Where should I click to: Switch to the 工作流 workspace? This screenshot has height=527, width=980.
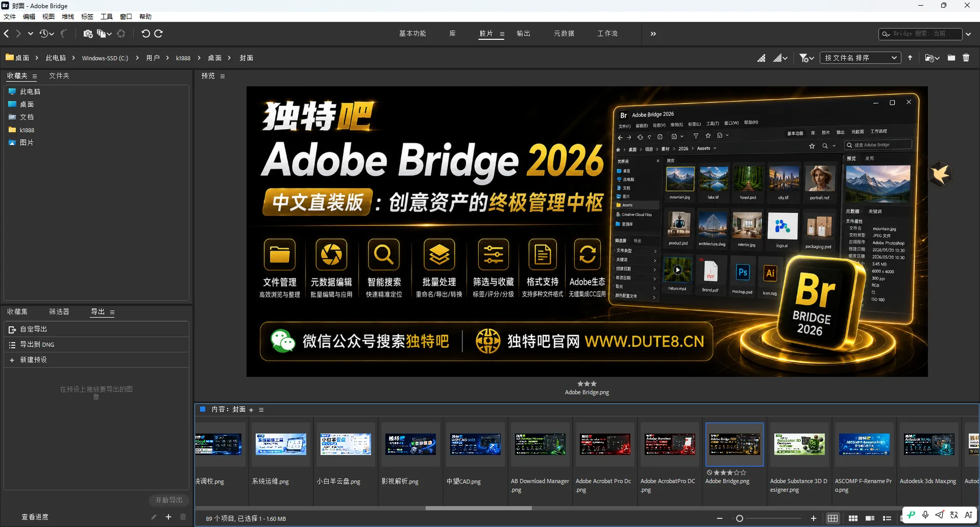(608, 33)
